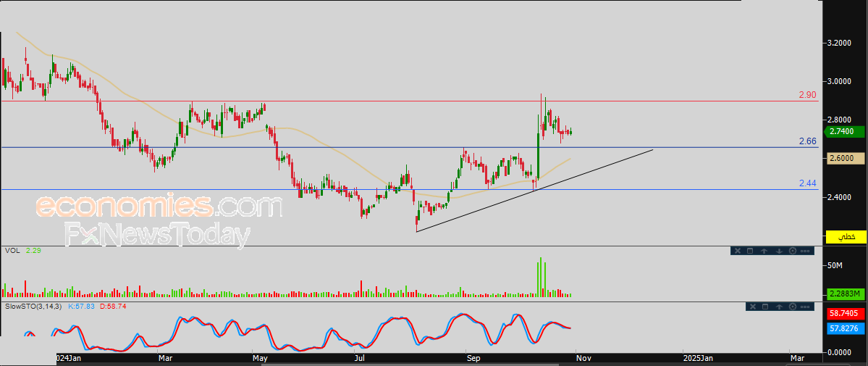The image size is (868, 366).
Task: Click the Jul date axis label
Action: pos(359,359)
